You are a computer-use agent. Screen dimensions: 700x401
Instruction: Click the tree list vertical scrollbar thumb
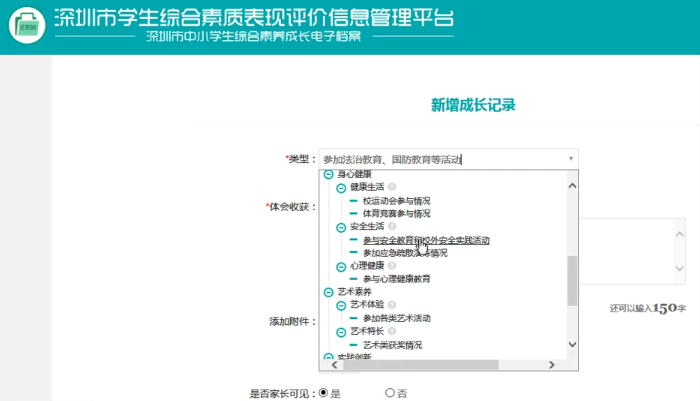coord(572,280)
